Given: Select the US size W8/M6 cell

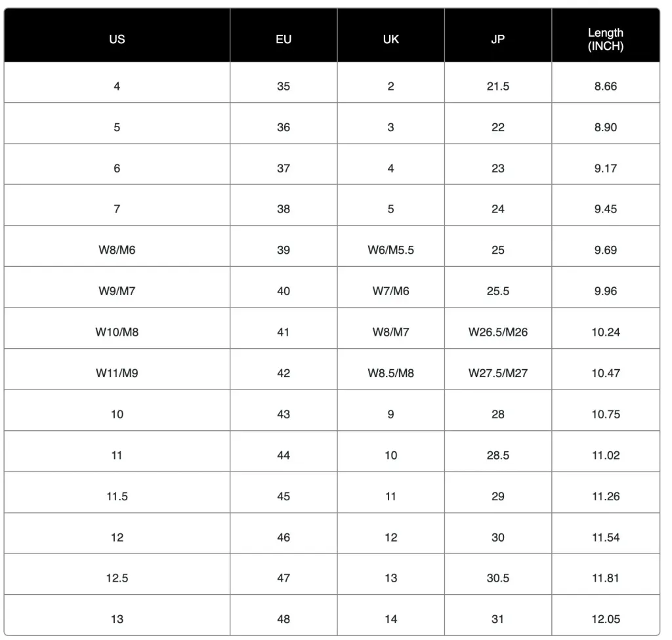Looking at the screenshot, I should [117, 250].
